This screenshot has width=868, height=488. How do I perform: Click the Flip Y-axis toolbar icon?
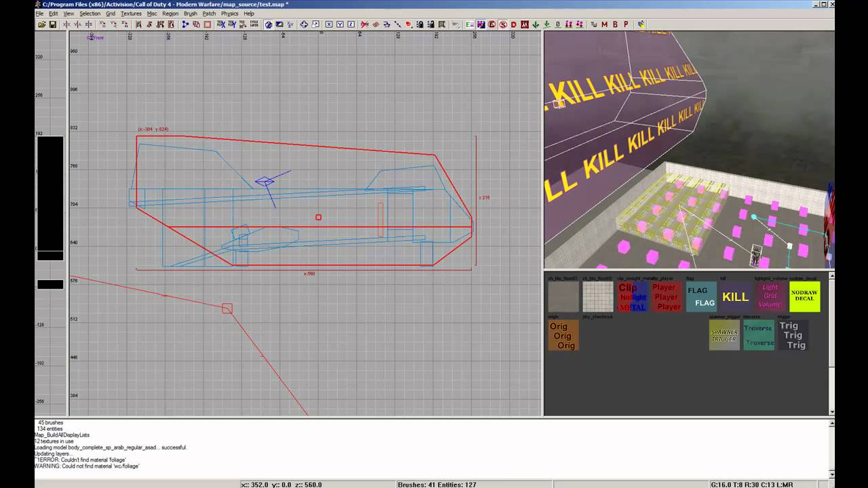click(77, 24)
